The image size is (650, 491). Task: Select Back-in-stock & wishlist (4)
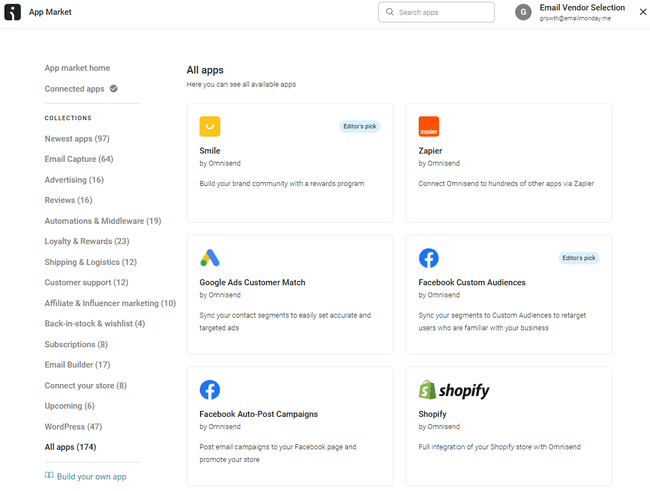coord(95,323)
